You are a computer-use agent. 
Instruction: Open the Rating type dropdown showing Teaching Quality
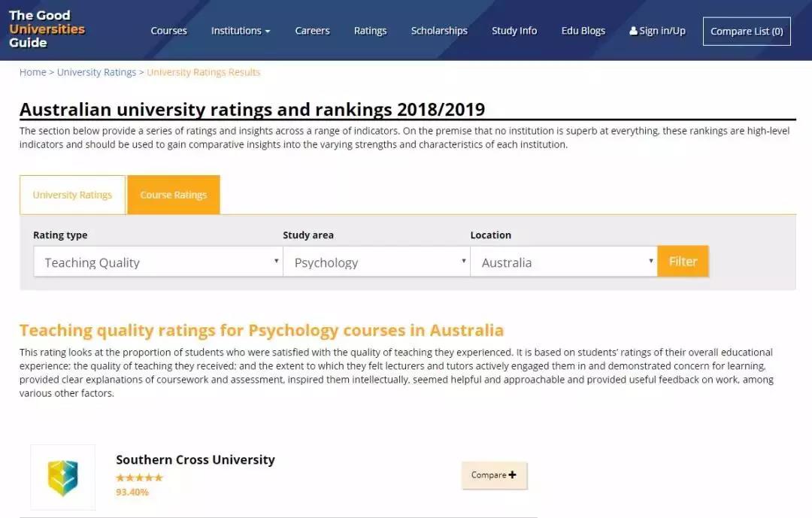[158, 262]
